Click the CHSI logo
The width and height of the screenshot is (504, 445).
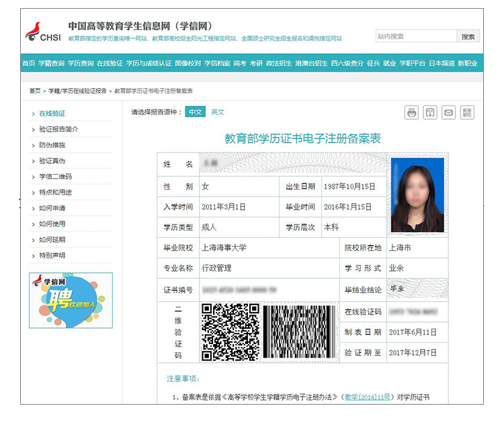(x=43, y=32)
